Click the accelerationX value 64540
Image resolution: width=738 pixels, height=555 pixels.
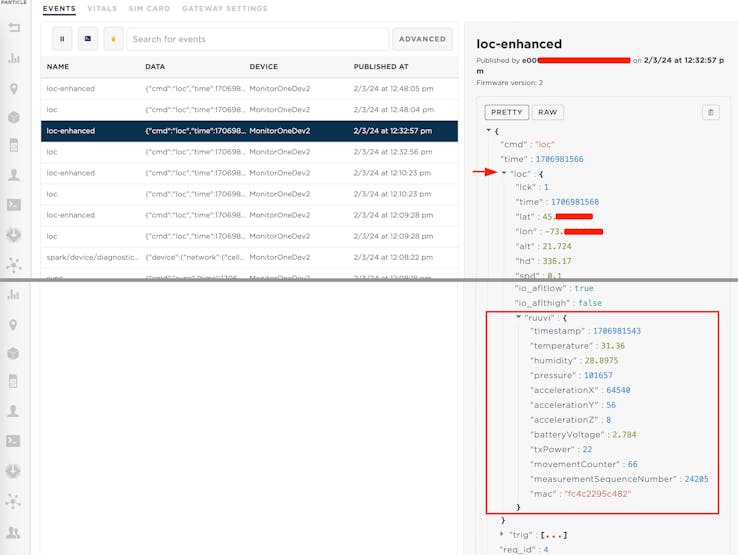point(618,390)
